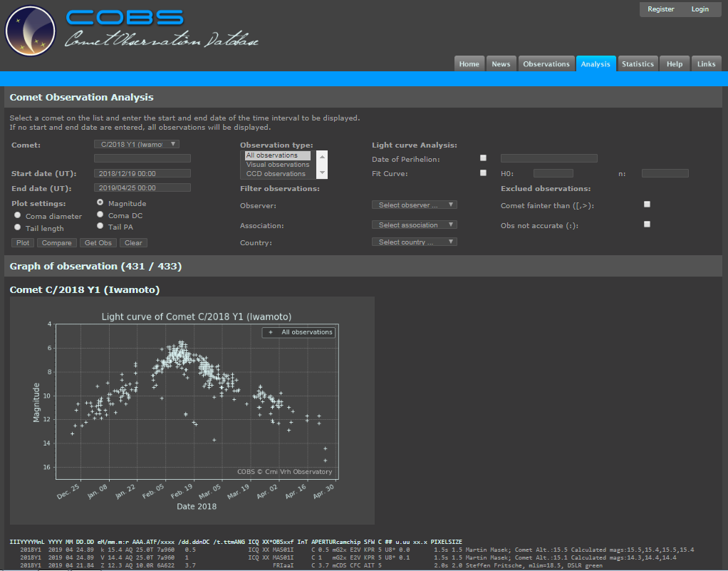
Task: Enable the Date of Perihelion checkbox
Action: 484,158
